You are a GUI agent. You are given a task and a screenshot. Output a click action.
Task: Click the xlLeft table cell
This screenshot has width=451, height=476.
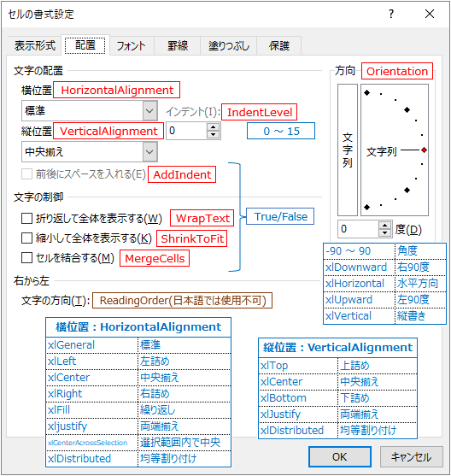click(92, 361)
